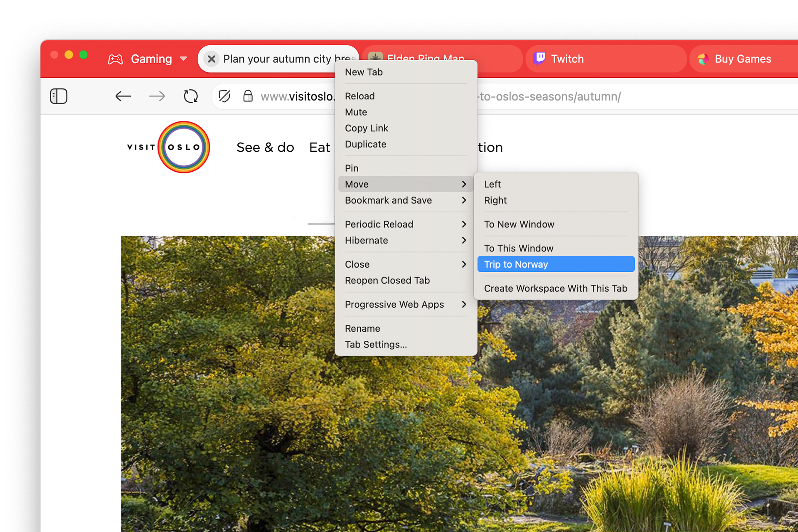Click the address bar URL field
Viewport: 798px width, 532px height.
click(x=505, y=96)
